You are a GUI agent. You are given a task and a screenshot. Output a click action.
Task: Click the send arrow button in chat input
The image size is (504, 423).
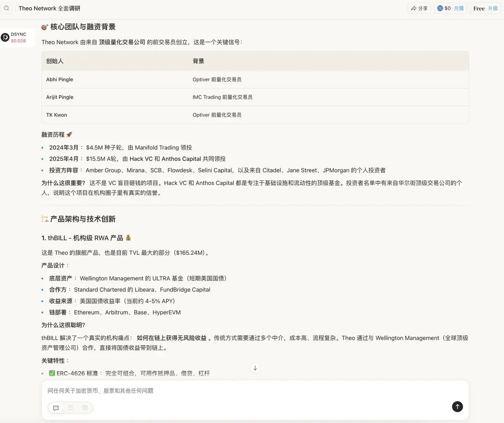457,407
